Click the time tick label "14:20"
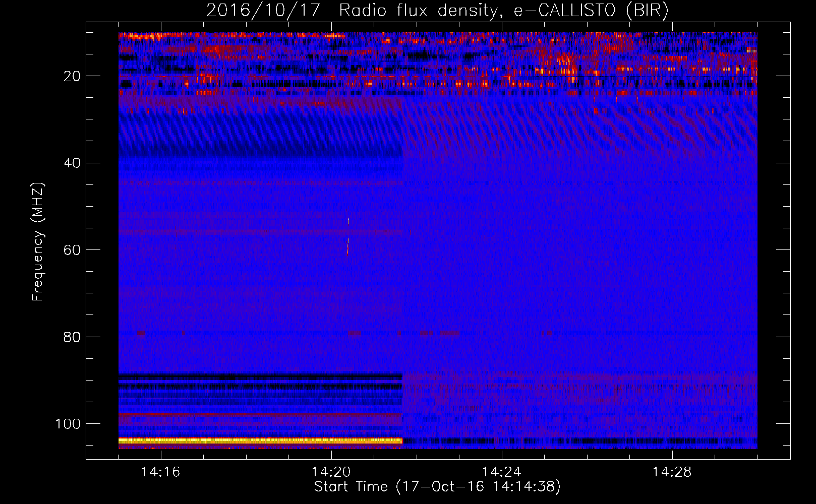This screenshot has height=504, width=816. coord(331,472)
